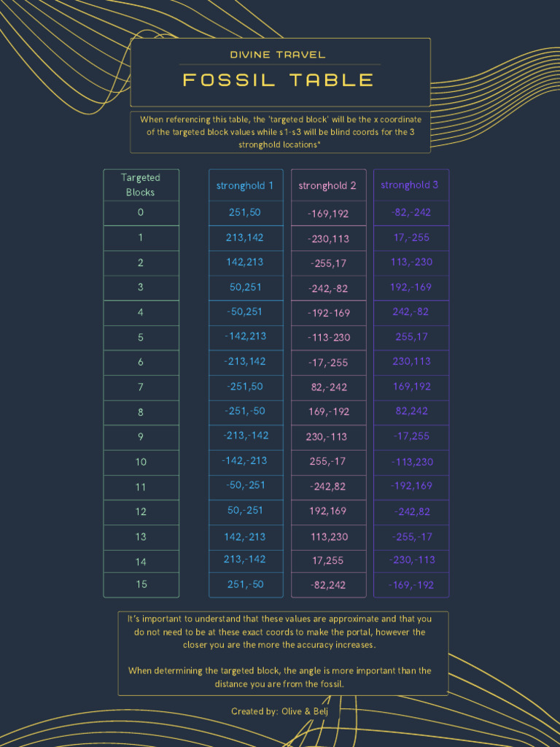The height and width of the screenshot is (747, 560).
Task: Click stronghold 3 value -169,-192
Action: (411, 585)
